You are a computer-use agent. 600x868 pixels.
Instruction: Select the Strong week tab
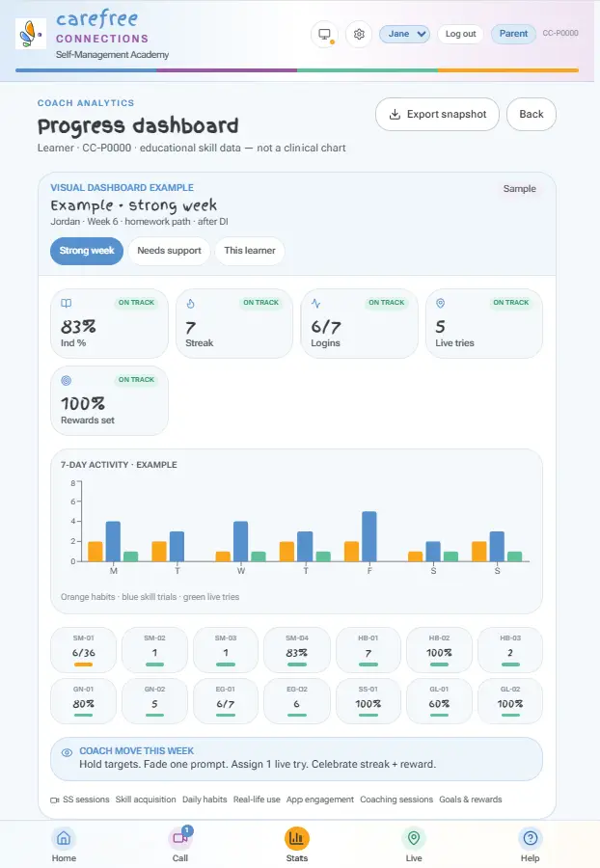point(87,251)
